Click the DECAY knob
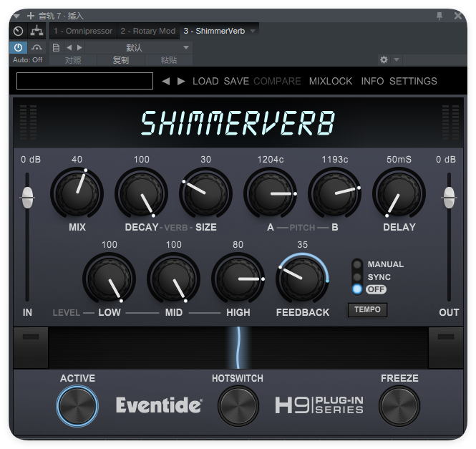Viewport: 476px width, 449px height. tap(142, 193)
